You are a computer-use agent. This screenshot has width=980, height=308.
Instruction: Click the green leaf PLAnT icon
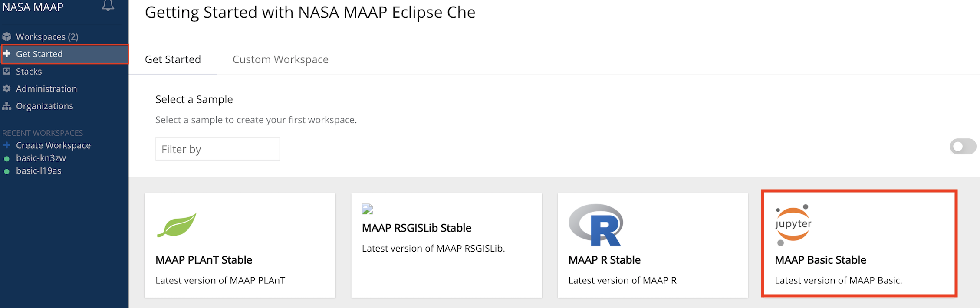point(177,225)
